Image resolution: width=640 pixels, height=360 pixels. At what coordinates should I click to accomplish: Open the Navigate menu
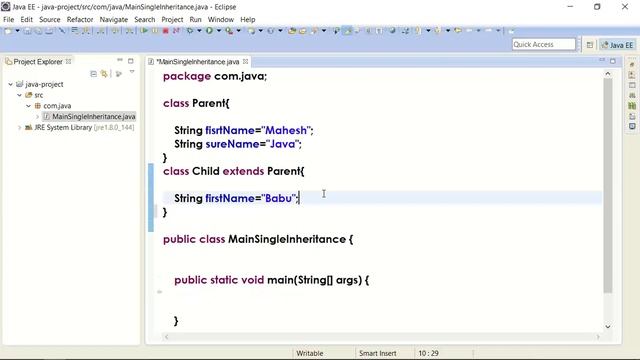[x=114, y=20]
